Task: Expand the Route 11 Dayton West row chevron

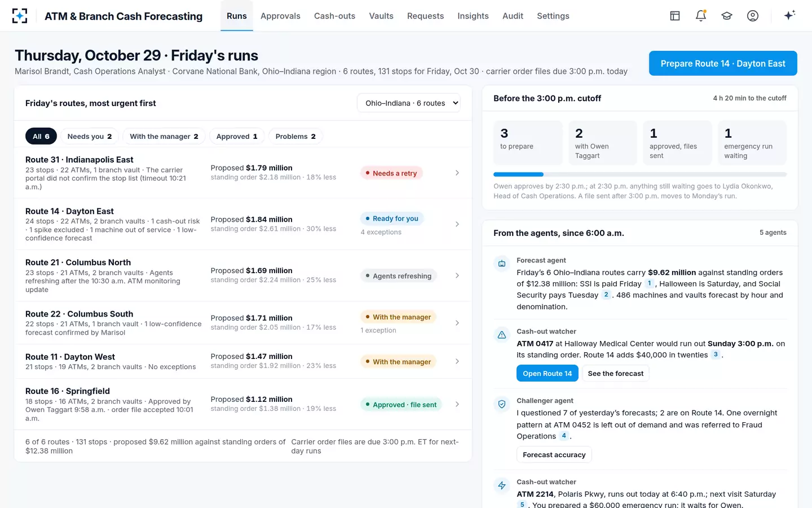Action: point(457,361)
